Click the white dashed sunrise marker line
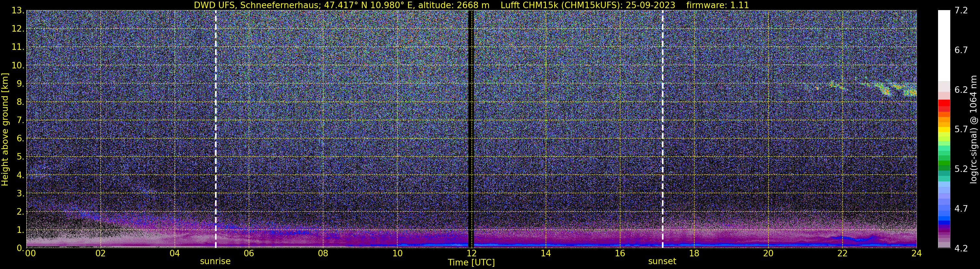The image size is (980, 269). (x=216, y=129)
